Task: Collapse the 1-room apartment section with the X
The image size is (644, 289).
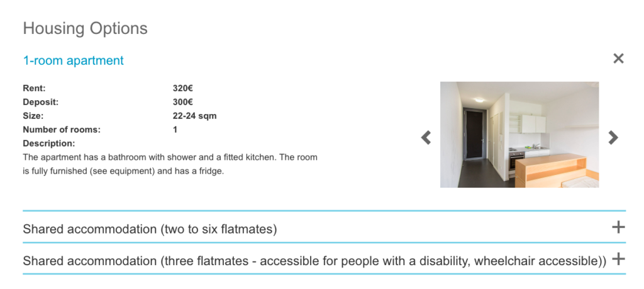Action: coord(618,59)
